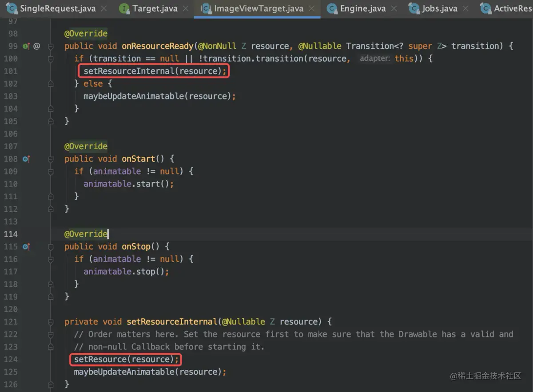
Task: Switch to the Target.java tab
Action: tap(155, 8)
